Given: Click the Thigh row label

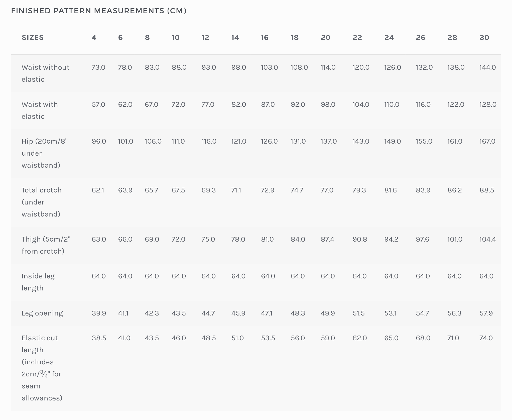Looking at the screenshot, I should pos(46,245).
